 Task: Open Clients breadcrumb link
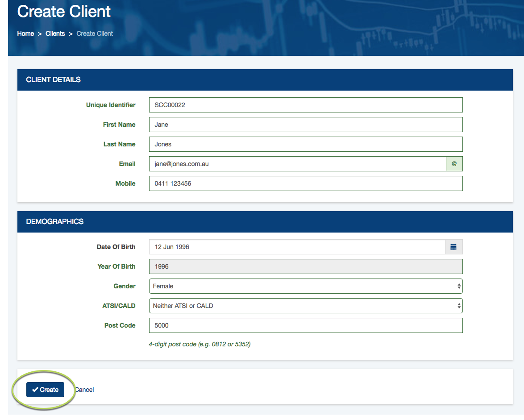tap(55, 33)
